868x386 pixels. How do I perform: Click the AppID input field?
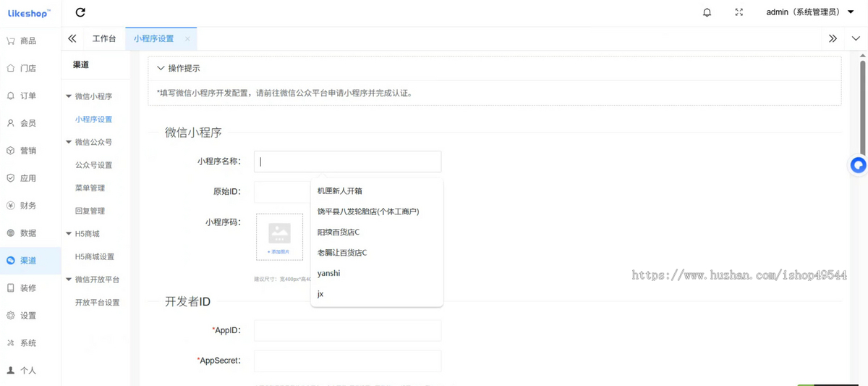point(347,330)
